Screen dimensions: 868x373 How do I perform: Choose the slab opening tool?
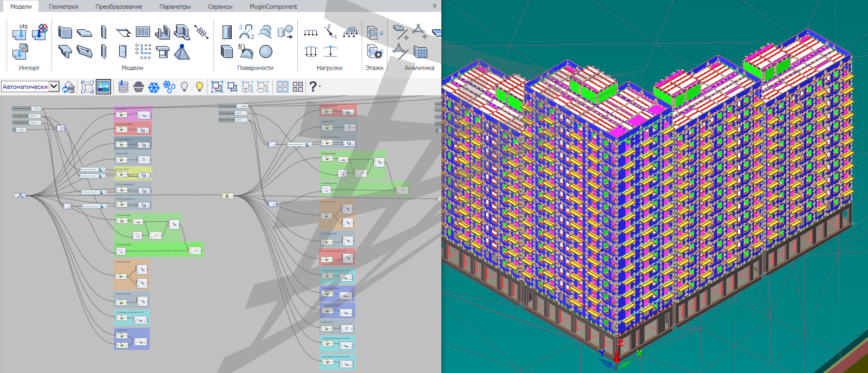tap(123, 33)
